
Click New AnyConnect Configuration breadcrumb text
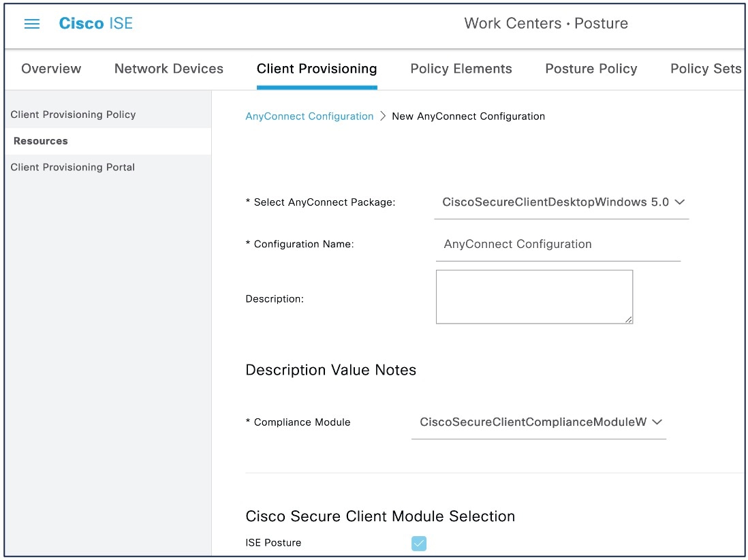[469, 116]
